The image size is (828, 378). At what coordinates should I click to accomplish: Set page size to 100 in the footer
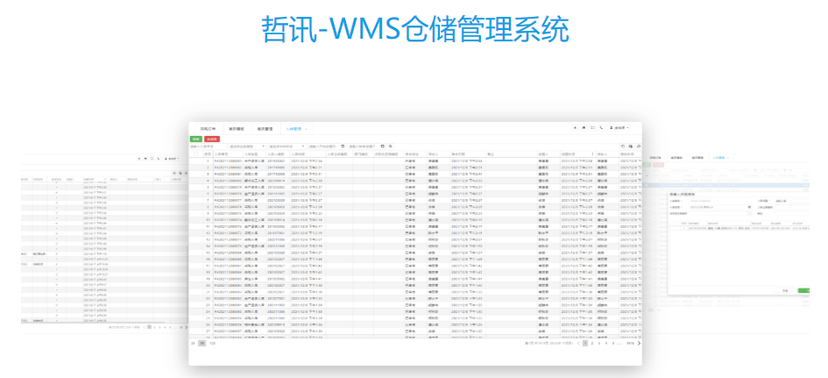coord(213,343)
